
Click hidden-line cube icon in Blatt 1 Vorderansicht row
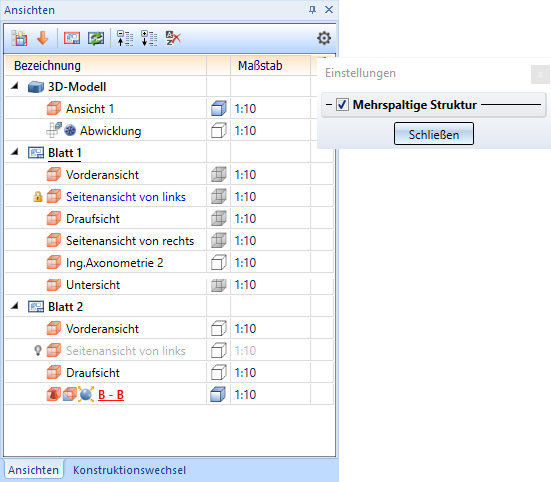point(219,175)
